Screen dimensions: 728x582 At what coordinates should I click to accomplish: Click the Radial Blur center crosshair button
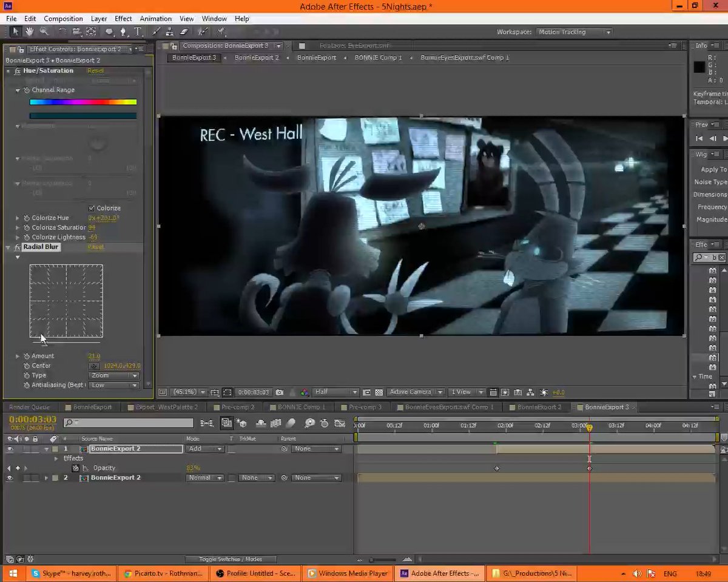tap(94, 366)
